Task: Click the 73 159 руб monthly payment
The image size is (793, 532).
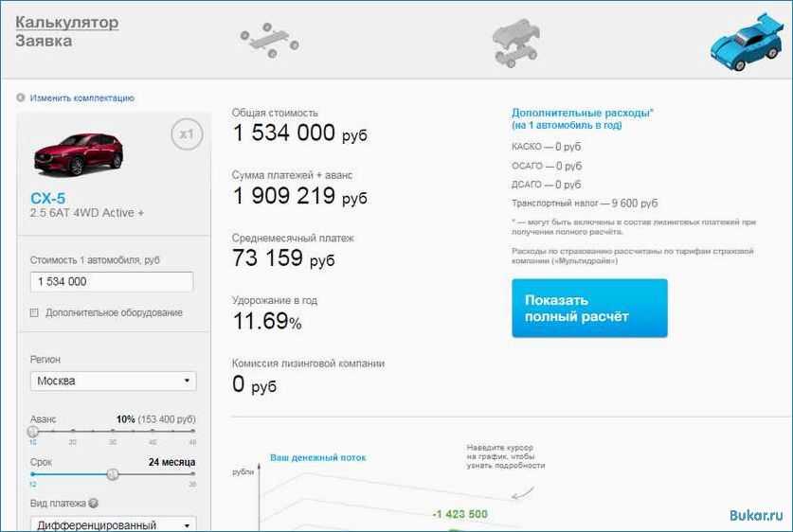Action: (x=283, y=258)
